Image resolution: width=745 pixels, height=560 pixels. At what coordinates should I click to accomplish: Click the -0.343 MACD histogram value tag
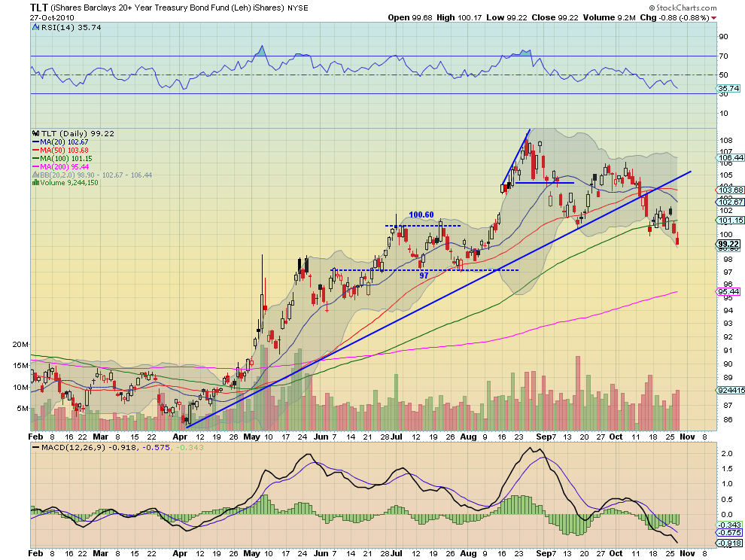[729, 525]
